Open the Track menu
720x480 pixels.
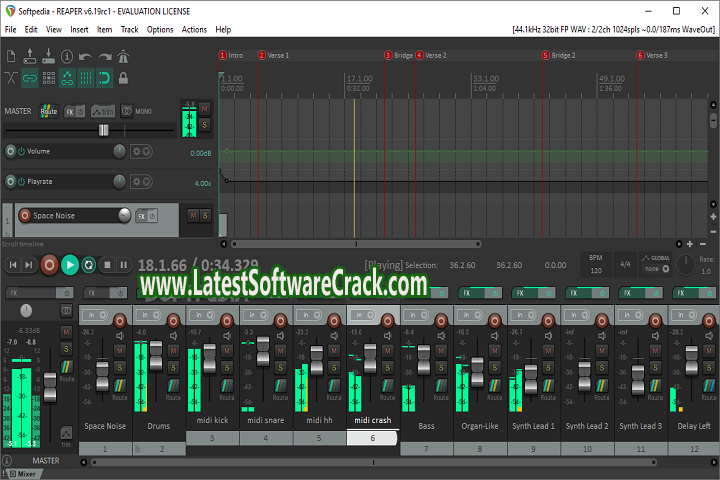(x=129, y=30)
